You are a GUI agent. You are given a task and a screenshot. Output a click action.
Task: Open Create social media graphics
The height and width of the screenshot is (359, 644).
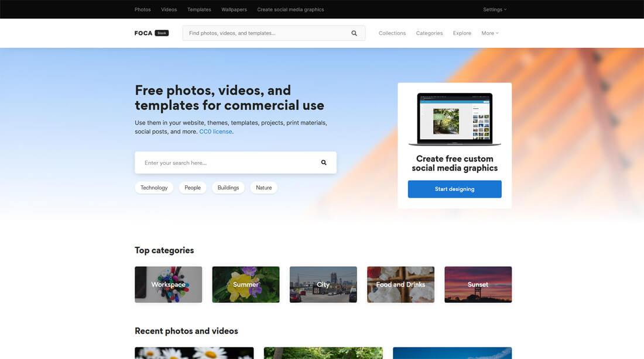[x=290, y=9]
